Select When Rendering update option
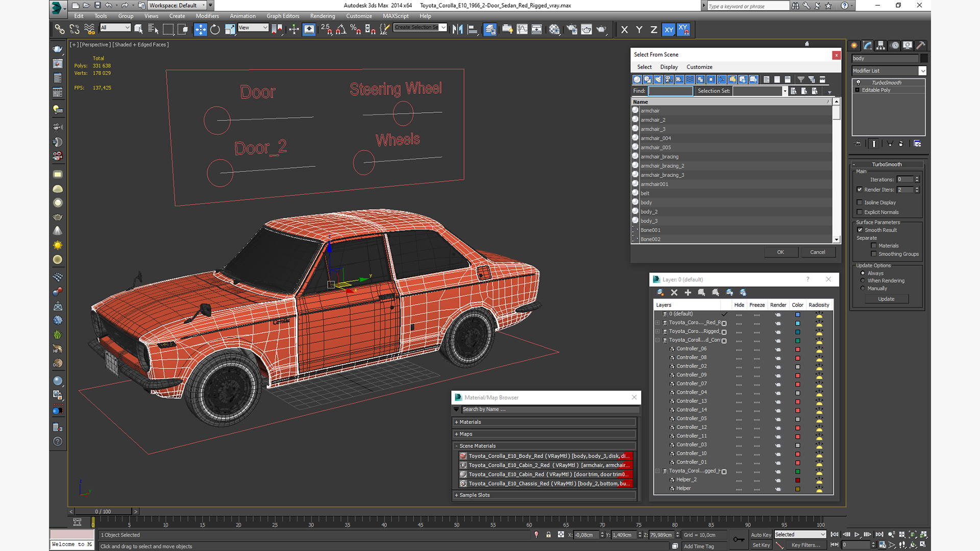980x551 pixels. [863, 281]
